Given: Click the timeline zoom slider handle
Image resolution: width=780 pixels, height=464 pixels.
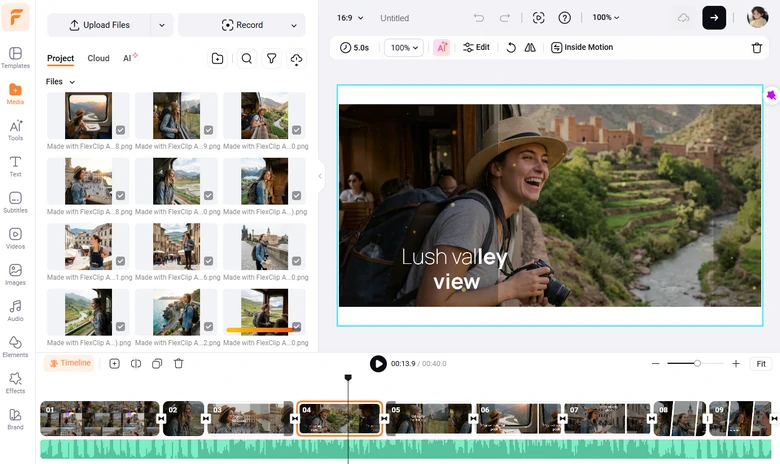Looking at the screenshot, I should tap(697, 364).
